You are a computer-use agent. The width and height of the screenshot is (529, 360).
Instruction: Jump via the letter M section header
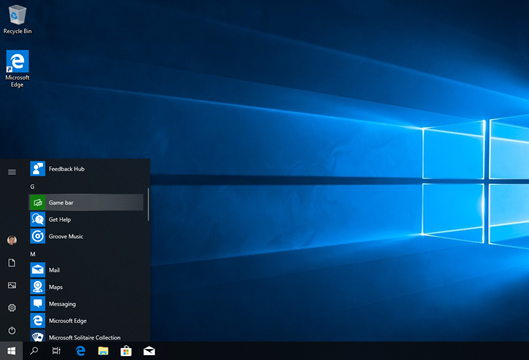coord(33,254)
